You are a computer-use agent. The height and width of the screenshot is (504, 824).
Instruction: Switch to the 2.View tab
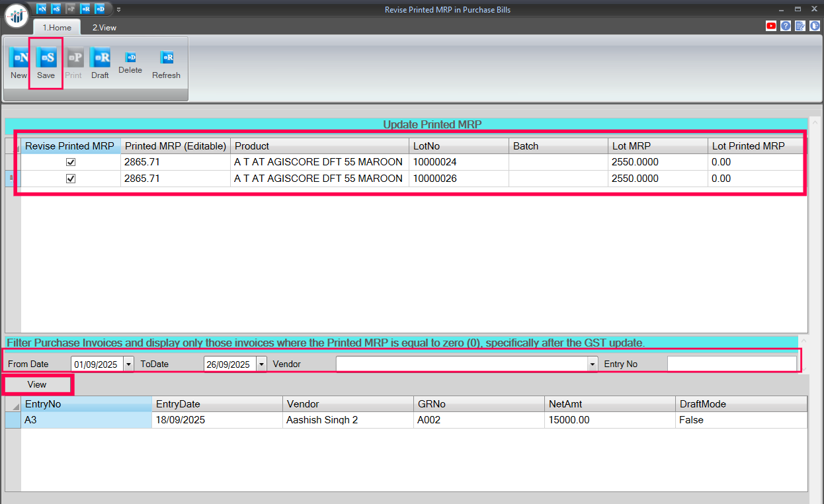point(104,28)
